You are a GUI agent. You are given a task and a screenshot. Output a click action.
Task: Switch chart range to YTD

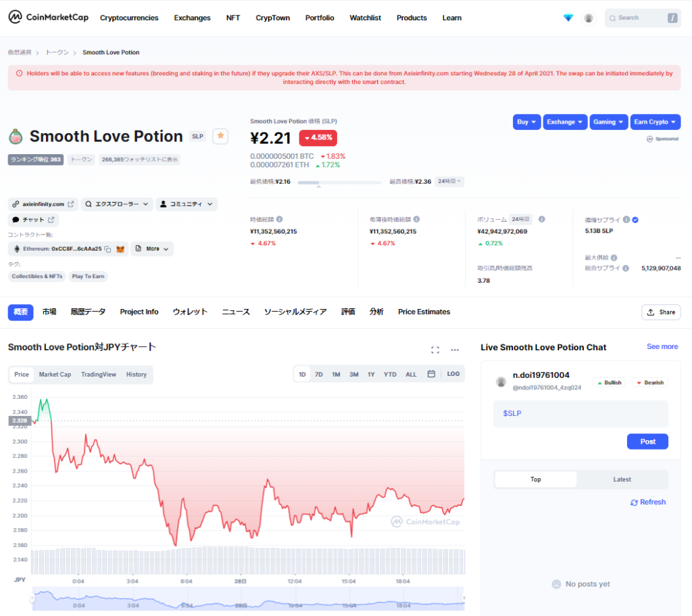click(390, 375)
